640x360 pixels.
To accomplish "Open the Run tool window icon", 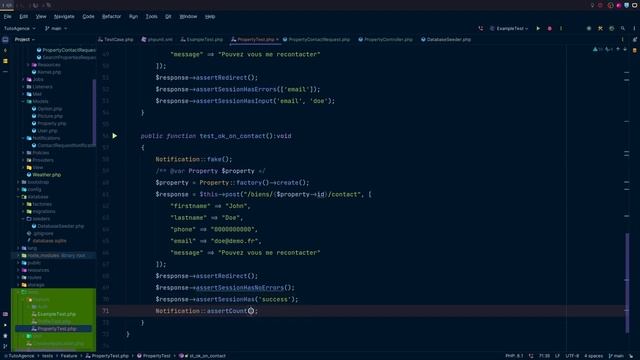I will [5, 325].
